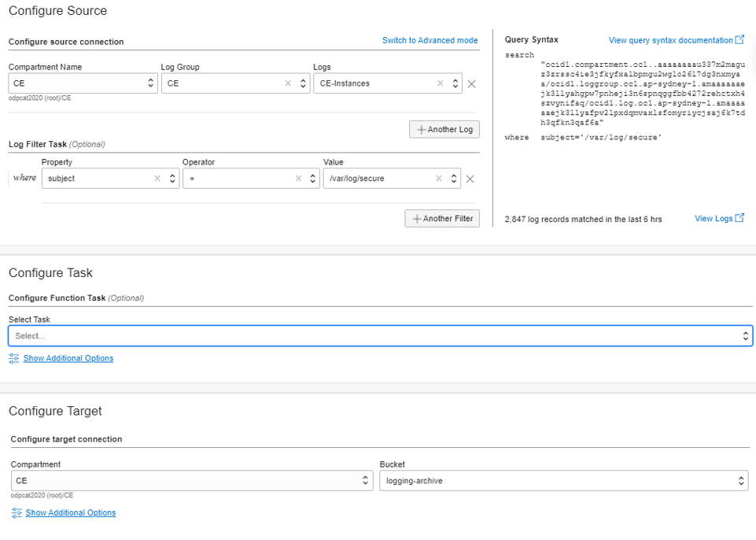Click the external link icon beside View Logs
Image resolution: width=756 pixels, height=540 pixels.
click(x=738, y=218)
